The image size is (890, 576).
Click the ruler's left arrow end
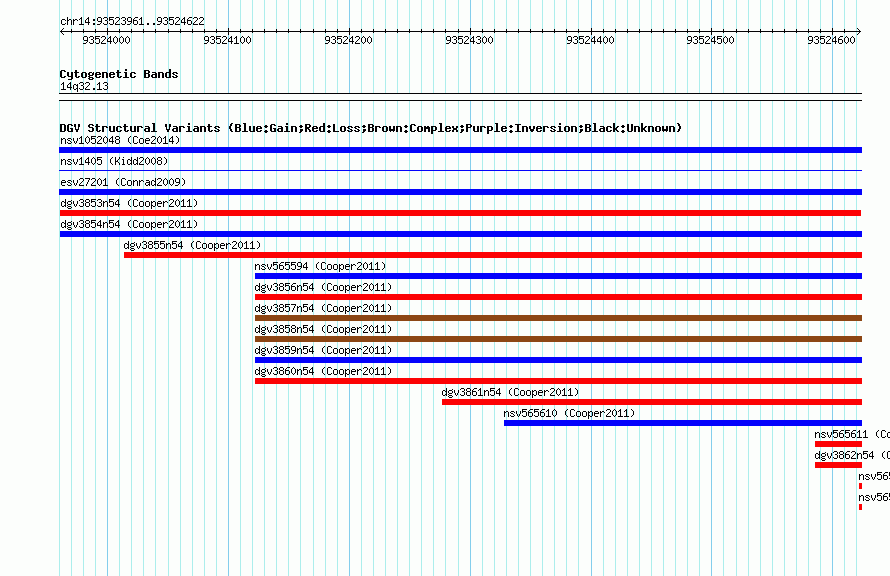62,32
